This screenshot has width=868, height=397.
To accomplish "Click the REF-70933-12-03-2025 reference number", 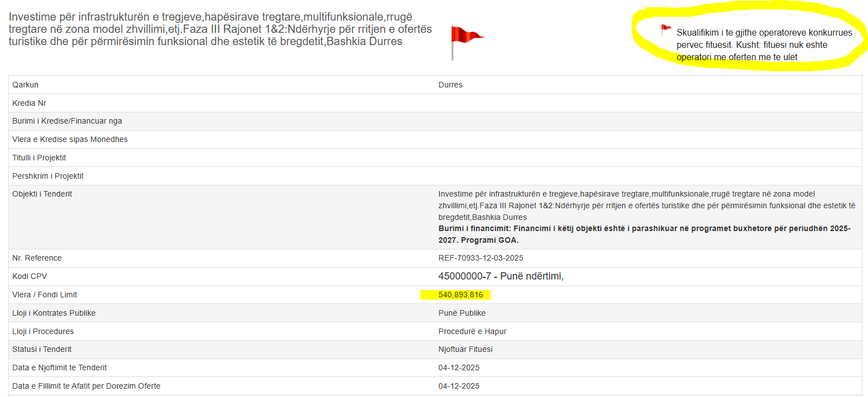I will (480, 258).
